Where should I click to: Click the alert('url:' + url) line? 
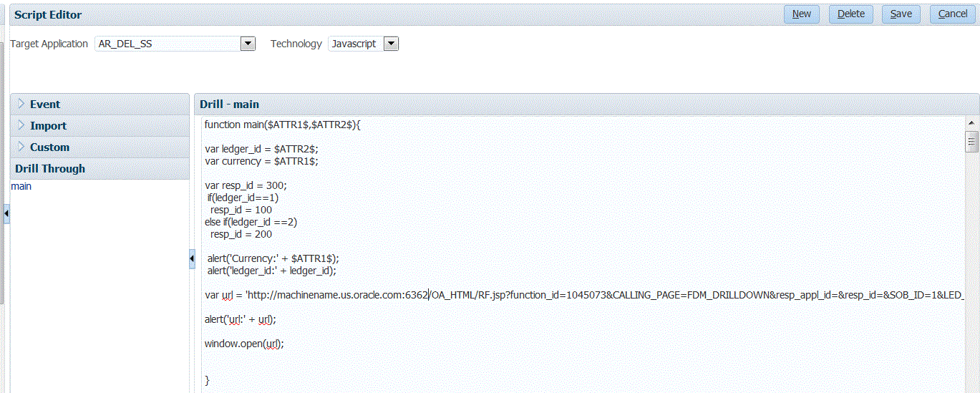pyautogui.click(x=240, y=319)
